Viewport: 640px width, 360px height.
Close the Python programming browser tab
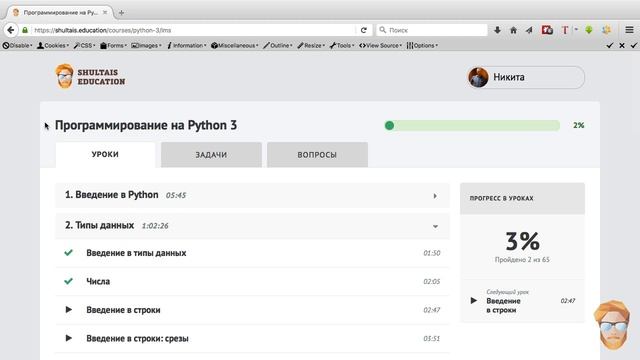[x=105, y=12]
